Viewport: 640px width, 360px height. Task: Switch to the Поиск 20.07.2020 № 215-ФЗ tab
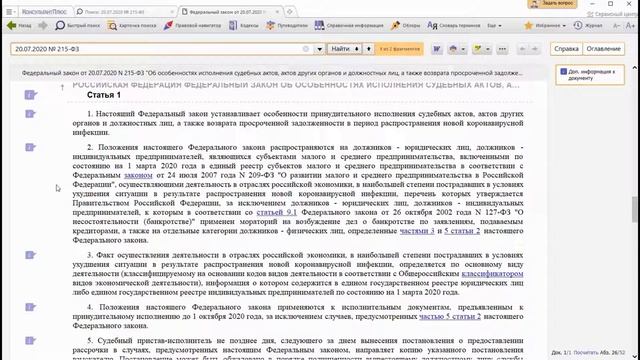[x=125, y=12]
